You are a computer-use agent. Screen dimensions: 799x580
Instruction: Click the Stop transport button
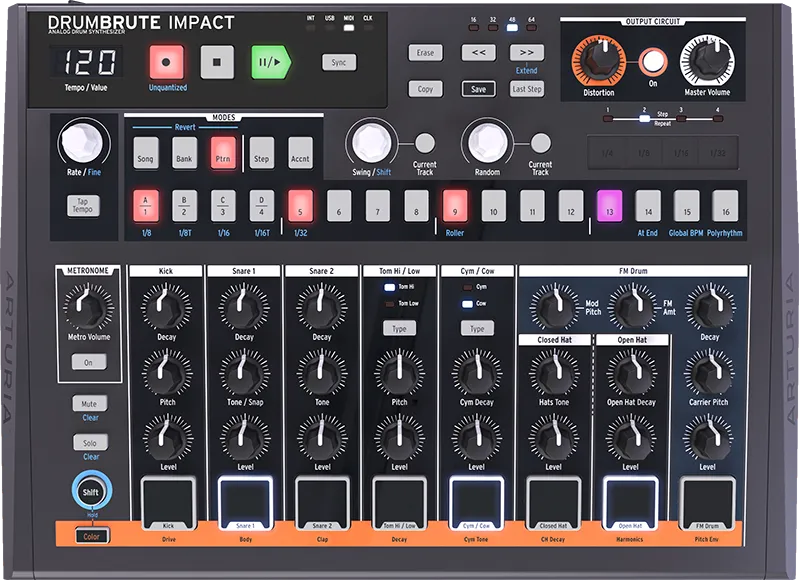(x=217, y=62)
